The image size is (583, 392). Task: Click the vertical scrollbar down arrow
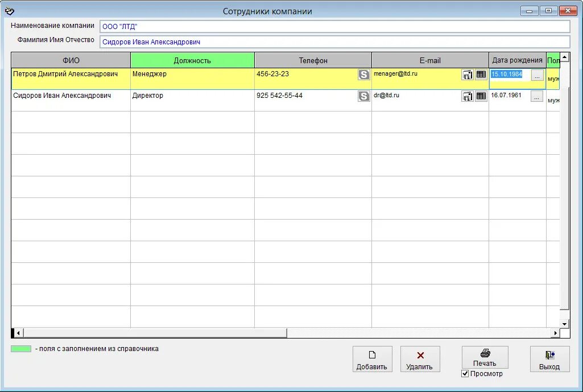[564, 324]
